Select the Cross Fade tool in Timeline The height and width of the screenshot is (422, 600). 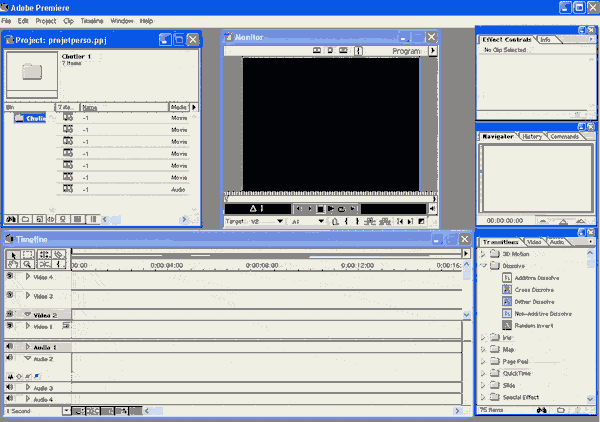[44, 264]
